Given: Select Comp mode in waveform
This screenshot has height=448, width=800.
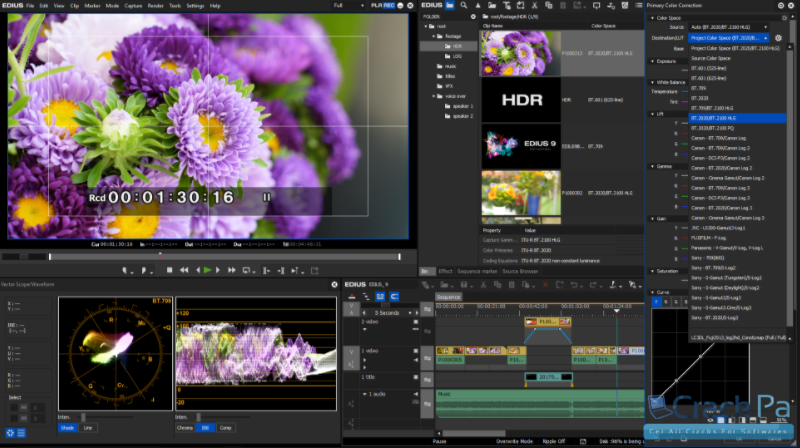Looking at the screenshot, I should [226, 428].
